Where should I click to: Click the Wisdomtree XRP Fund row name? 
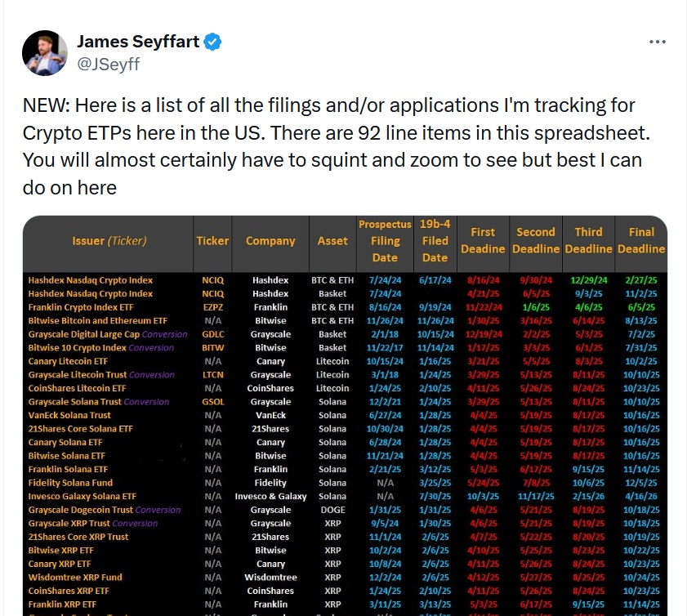(75, 578)
